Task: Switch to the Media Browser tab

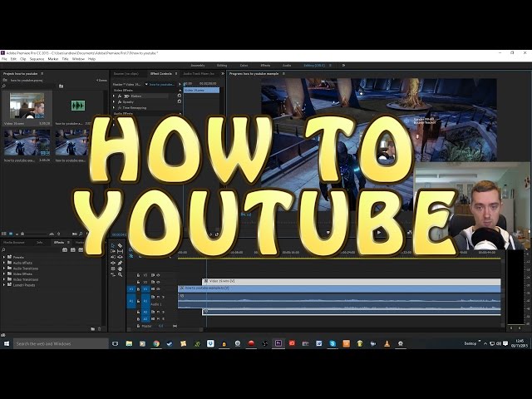Action: pos(14,242)
